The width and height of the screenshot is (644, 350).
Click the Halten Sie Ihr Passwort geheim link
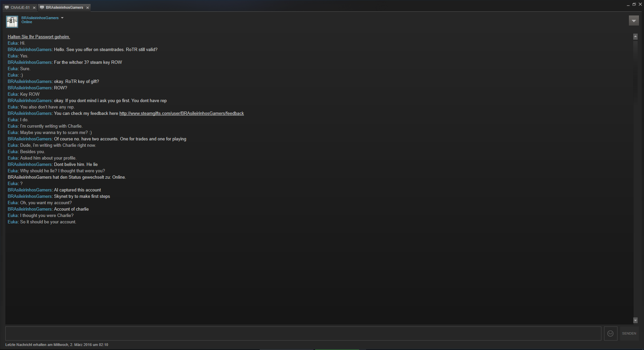pos(39,37)
